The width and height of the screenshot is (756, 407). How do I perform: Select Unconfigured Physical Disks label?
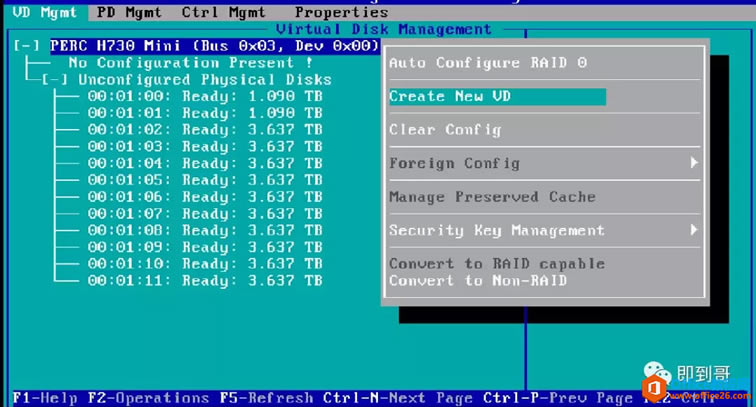point(205,80)
